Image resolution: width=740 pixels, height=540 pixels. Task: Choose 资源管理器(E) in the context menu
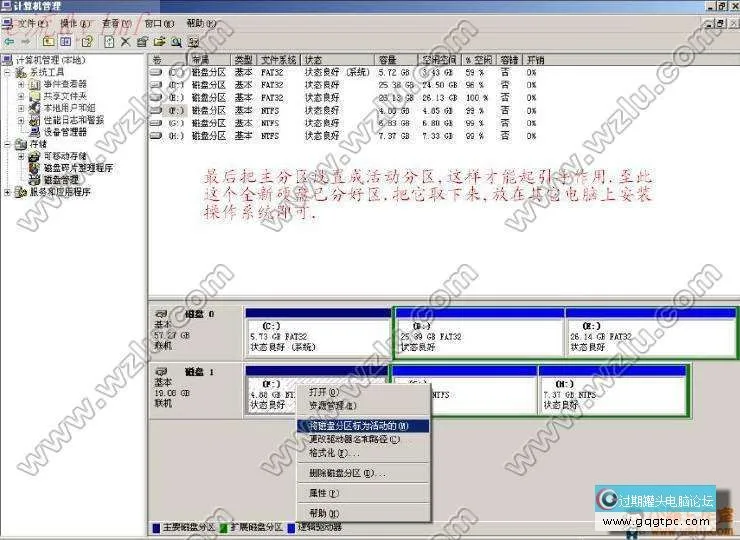(363, 405)
